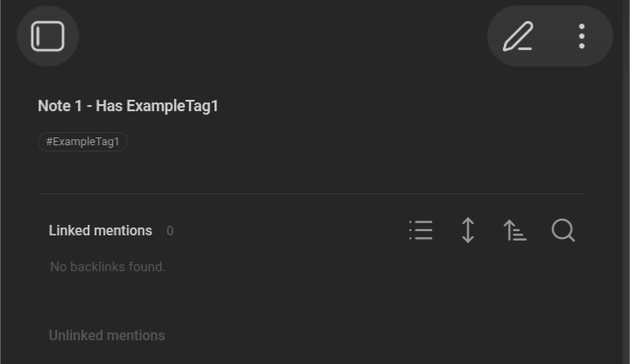Switch to editing mode with pencil icon

tap(518, 36)
